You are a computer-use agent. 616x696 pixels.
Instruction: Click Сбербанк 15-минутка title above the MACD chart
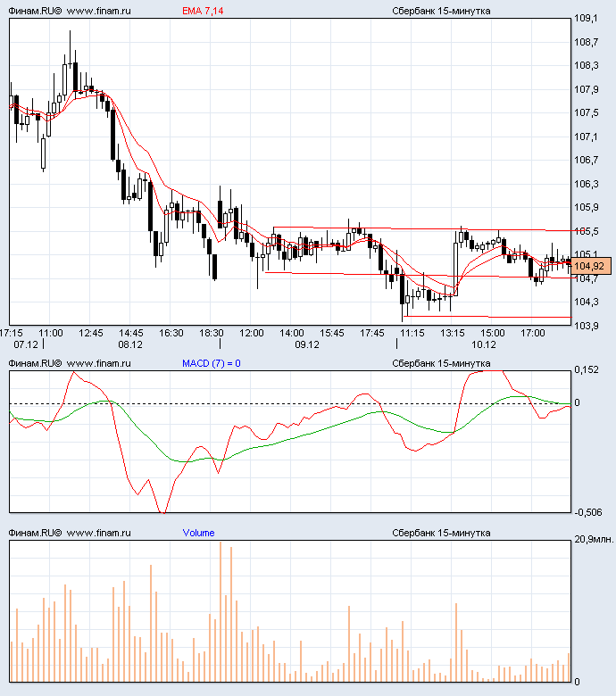pyautogui.click(x=441, y=363)
